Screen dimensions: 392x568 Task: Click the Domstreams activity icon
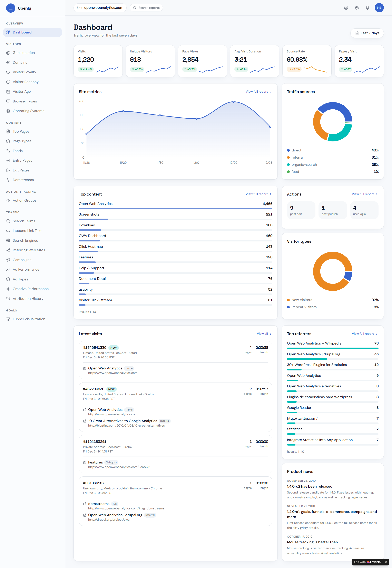point(8,180)
